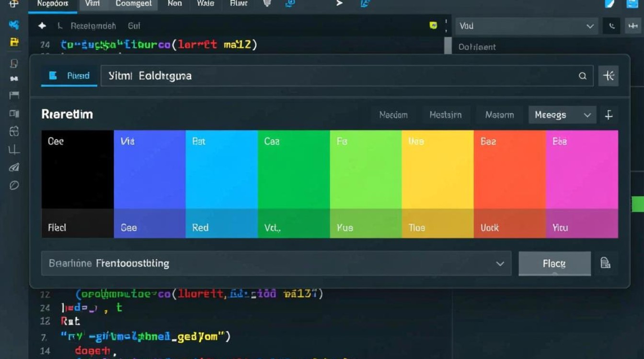
Task: Click the yellow folder icon in left sidebar
Action: (x=14, y=42)
